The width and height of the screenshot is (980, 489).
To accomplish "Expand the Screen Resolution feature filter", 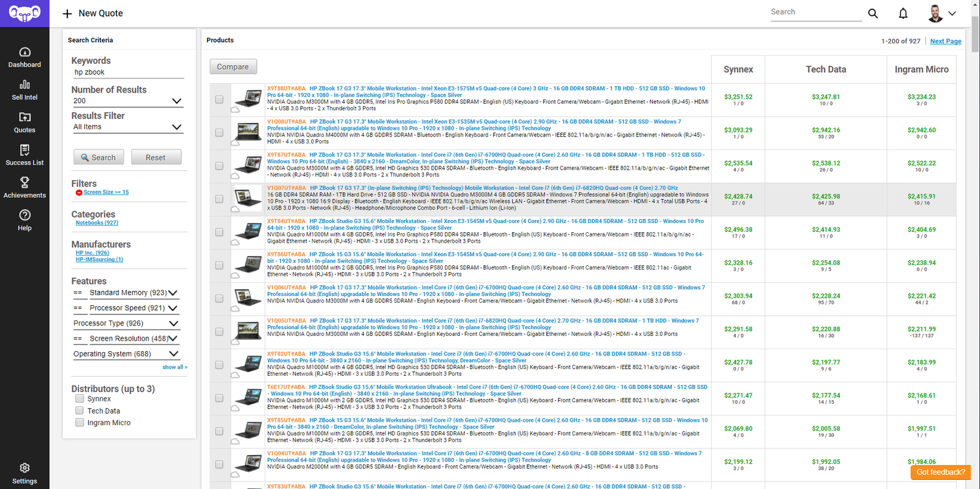I will pyautogui.click(x=133, y=339).
